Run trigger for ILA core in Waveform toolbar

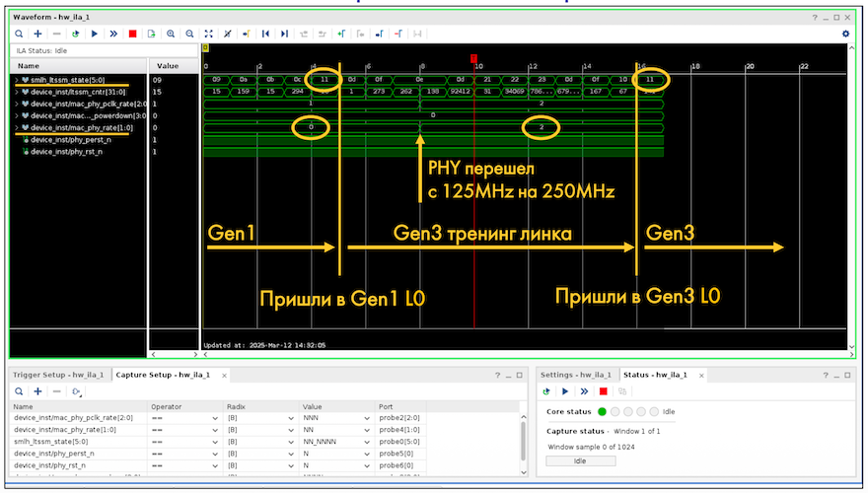(x=95, y=34)
